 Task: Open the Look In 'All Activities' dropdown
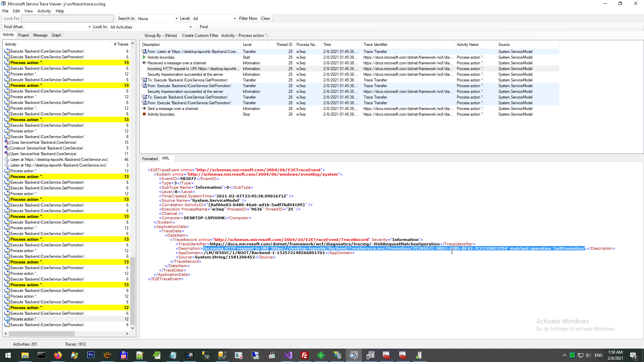click(x=191, y=27)
